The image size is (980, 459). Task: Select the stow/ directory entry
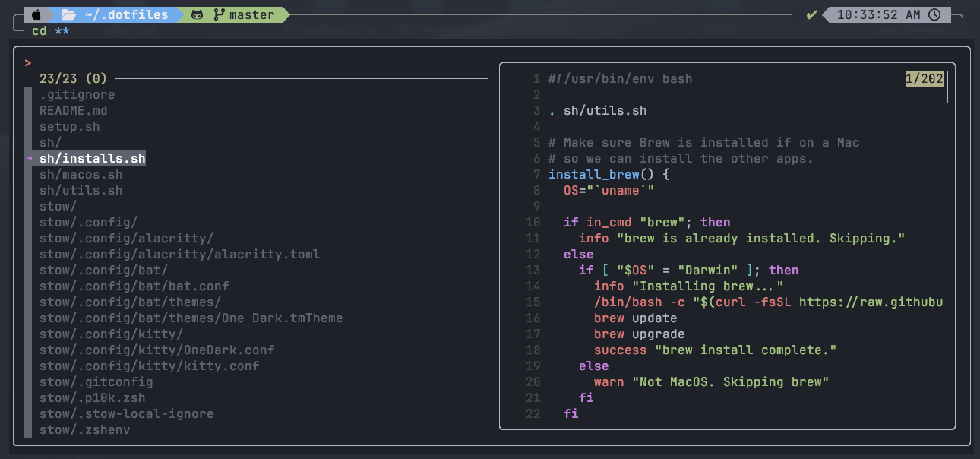click(58, 206)
